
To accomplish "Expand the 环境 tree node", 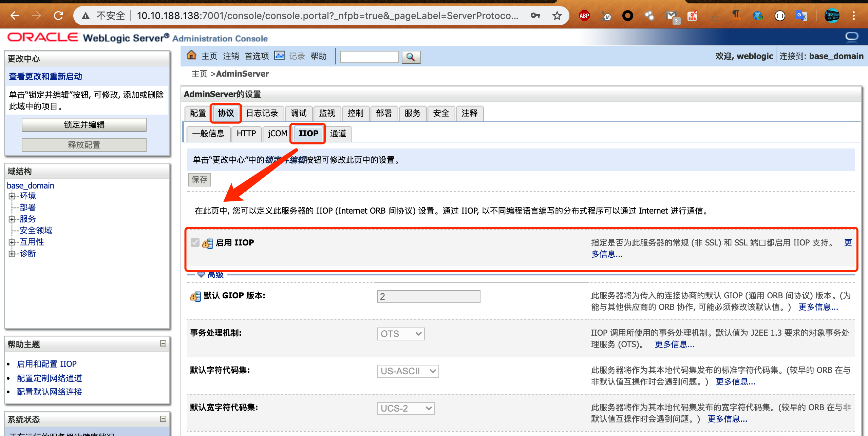I will 12,196.
